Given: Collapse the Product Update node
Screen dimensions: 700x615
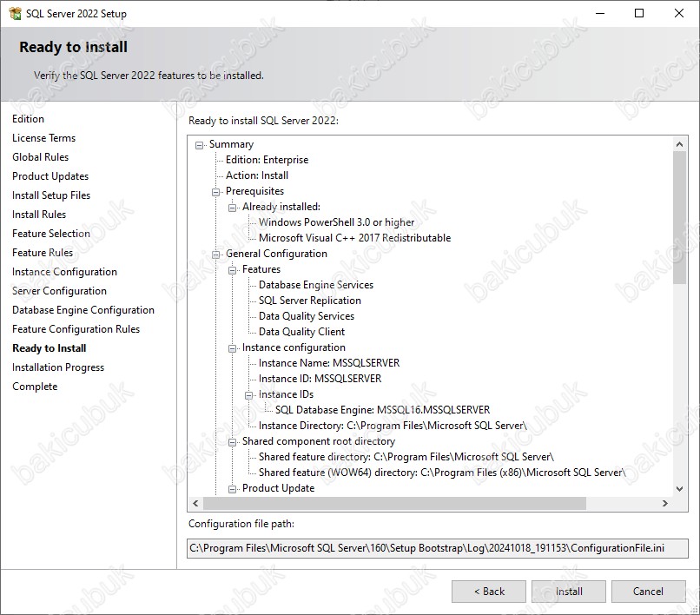Looking at the screenshot, I should point(232,489).
